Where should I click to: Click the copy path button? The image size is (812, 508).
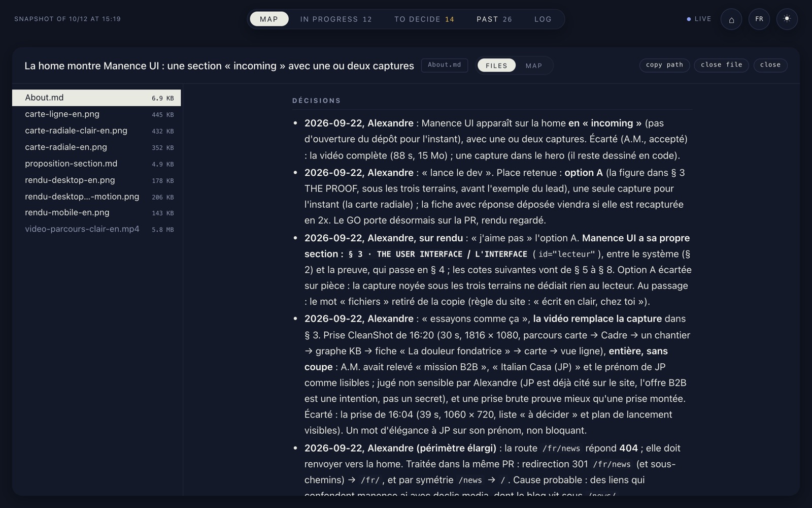tap(664, 65)
